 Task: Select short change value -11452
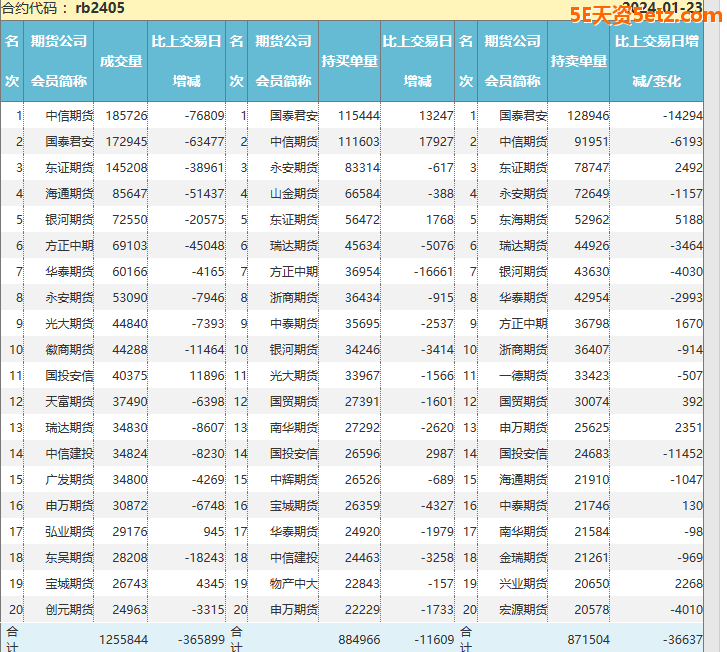pos(682,453)
